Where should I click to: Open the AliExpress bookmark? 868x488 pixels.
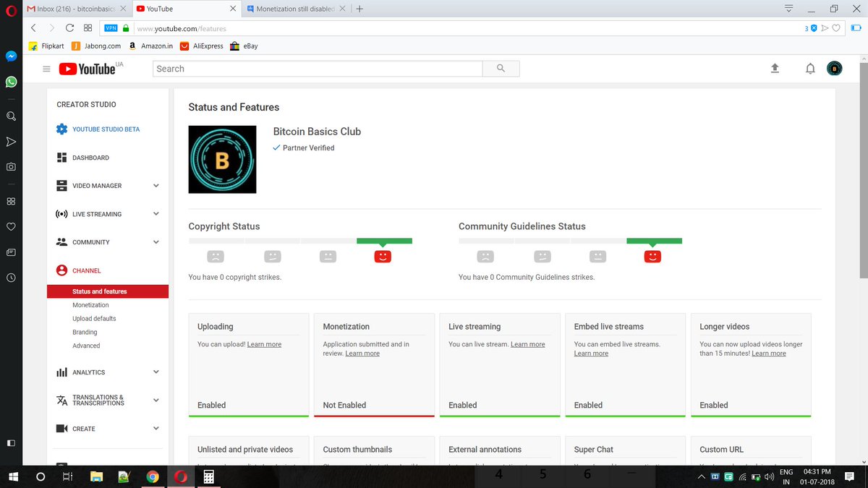[203, 46]
